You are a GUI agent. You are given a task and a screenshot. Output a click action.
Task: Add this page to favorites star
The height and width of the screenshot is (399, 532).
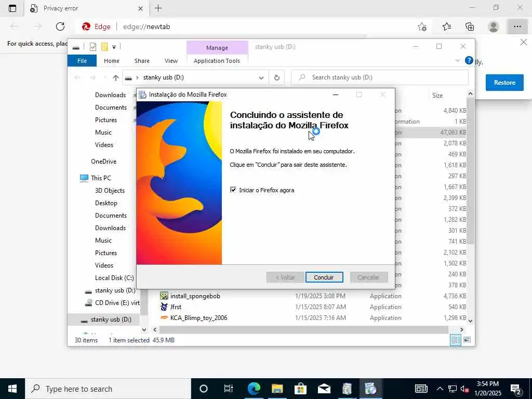tap(422, 26)
